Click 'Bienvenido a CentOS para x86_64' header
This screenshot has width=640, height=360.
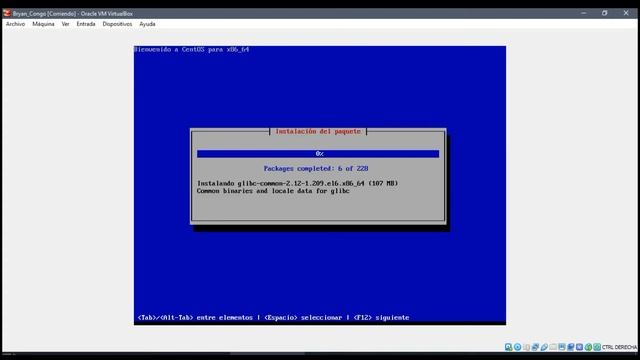[192, 49]
